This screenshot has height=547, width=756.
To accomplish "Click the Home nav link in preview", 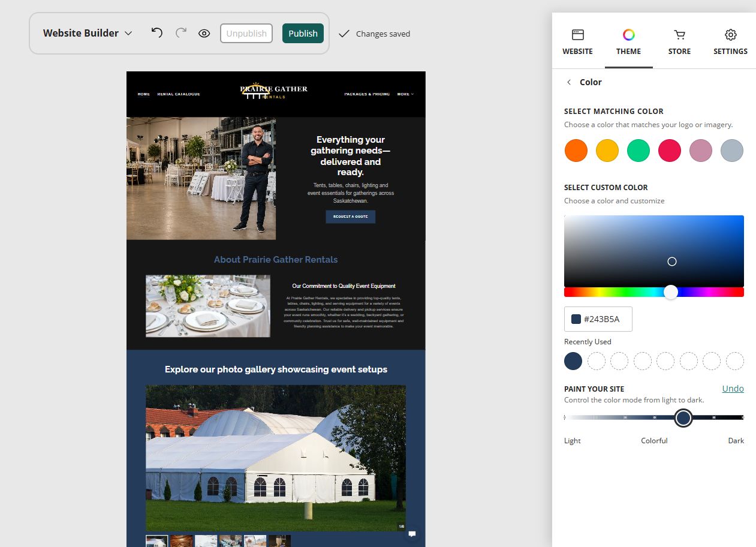I will 144,94.
